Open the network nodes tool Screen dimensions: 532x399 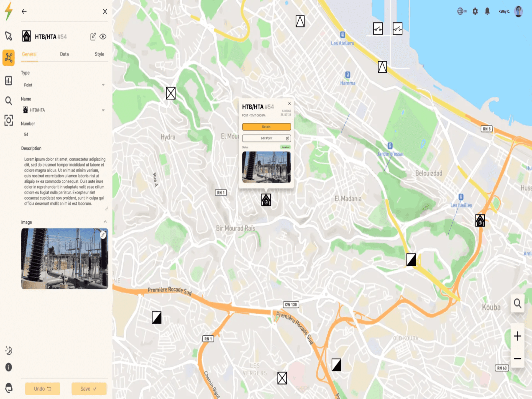(x=9, y=58)
